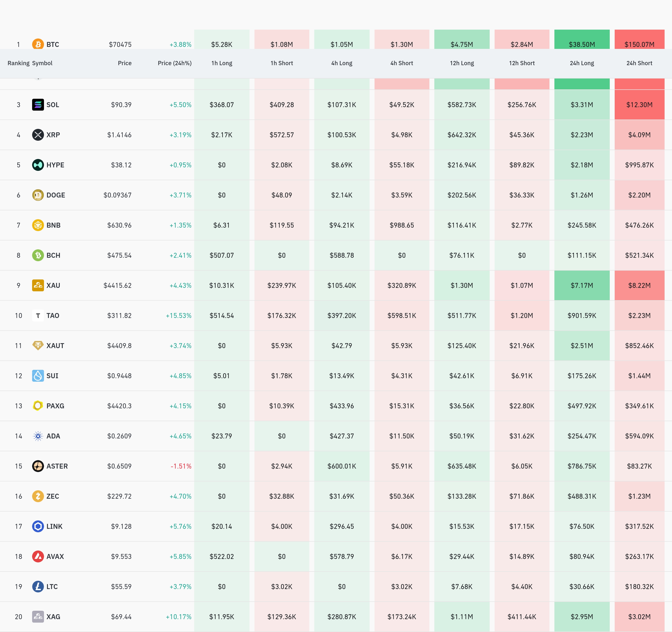
Task: Open the XAUT symbol link
Action: 55,346
